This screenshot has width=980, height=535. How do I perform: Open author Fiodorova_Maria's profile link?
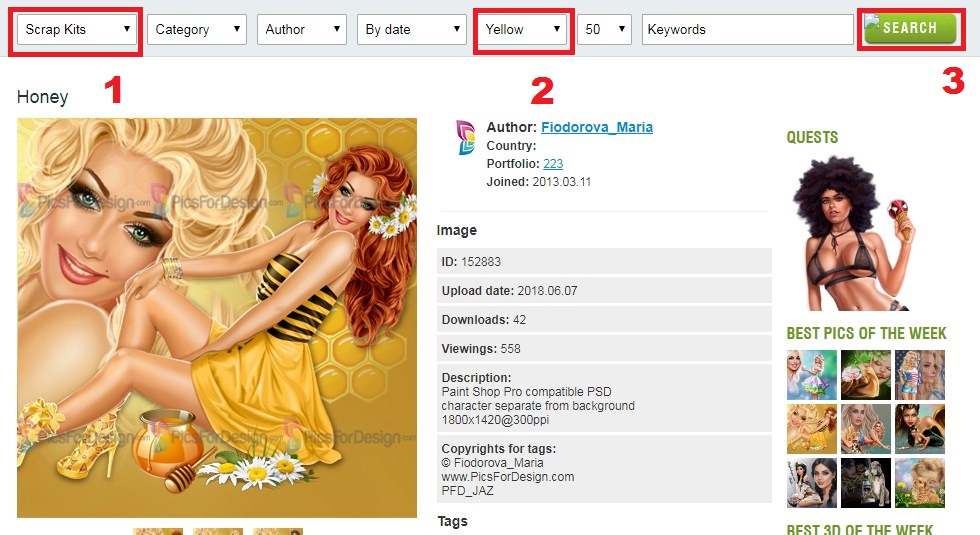pos(597,127)
